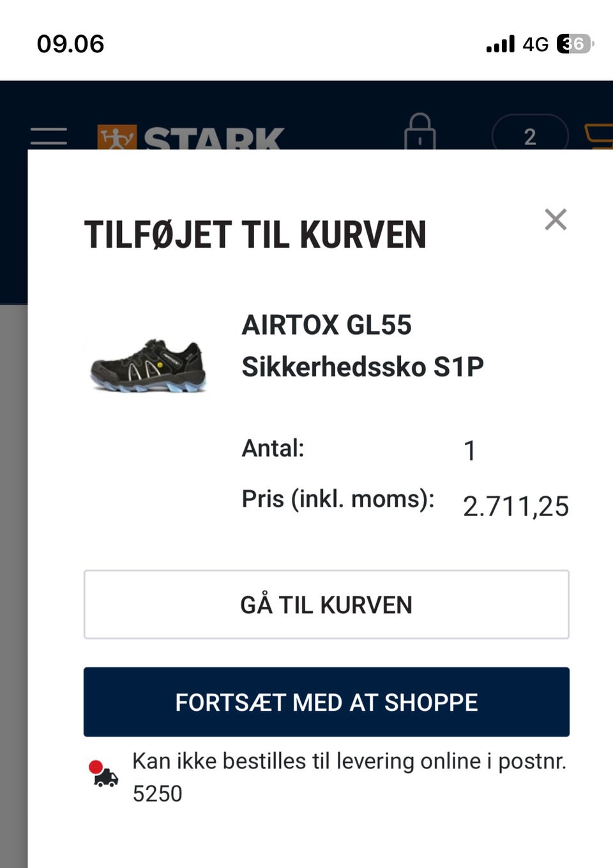
Task: Tap the 'Antal:' label
Action: click(x=273, y=448)
